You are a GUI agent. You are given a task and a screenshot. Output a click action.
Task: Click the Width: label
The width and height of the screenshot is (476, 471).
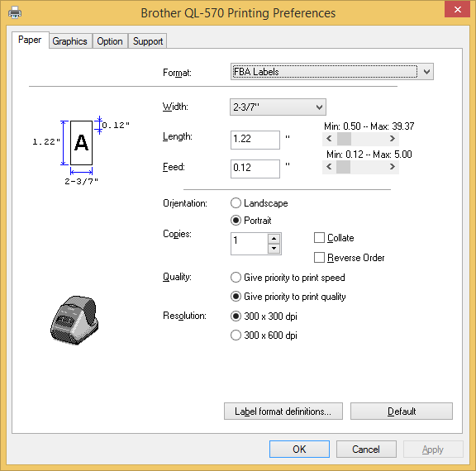pyautogui.click(x=175, y=107)
